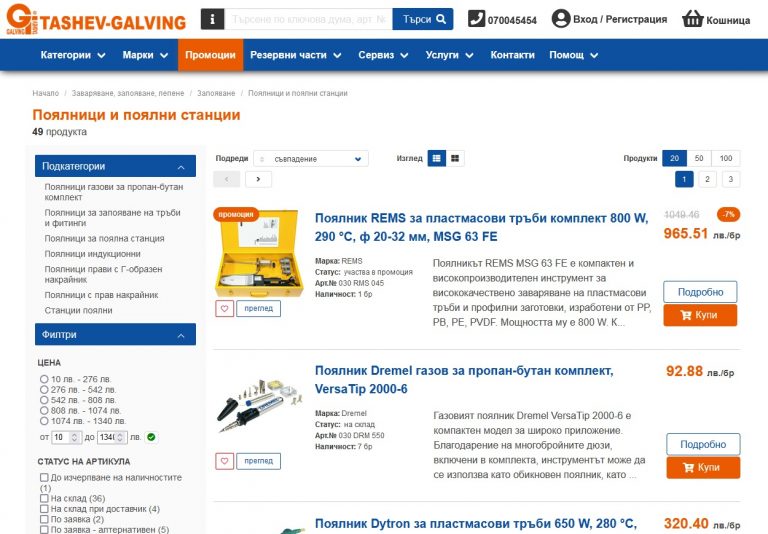Click the phone icon next to 070045454
768x534 pixels.
[x=476, y=19]
